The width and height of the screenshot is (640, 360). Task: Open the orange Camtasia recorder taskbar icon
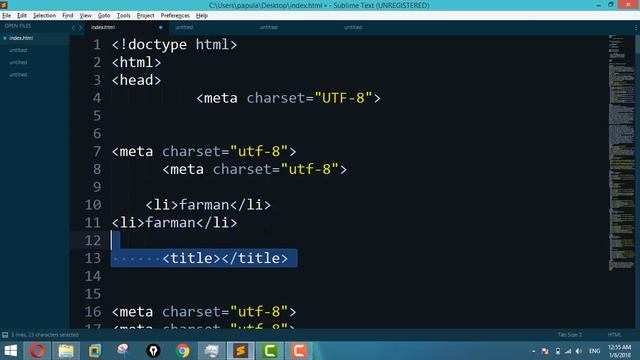tap(298, 351)
